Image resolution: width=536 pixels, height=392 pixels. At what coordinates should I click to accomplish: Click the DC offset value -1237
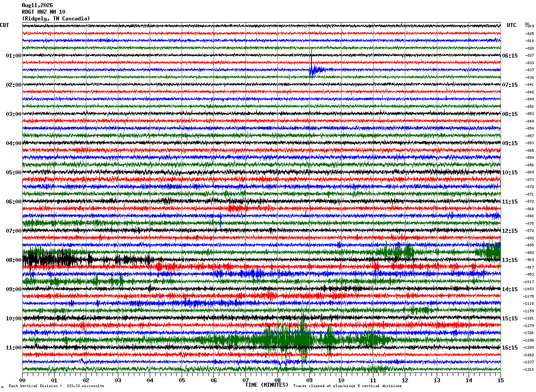[x=529, y=362]
